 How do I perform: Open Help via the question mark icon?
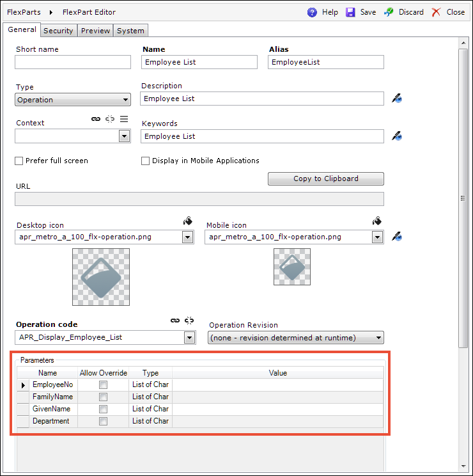(312, 12)
